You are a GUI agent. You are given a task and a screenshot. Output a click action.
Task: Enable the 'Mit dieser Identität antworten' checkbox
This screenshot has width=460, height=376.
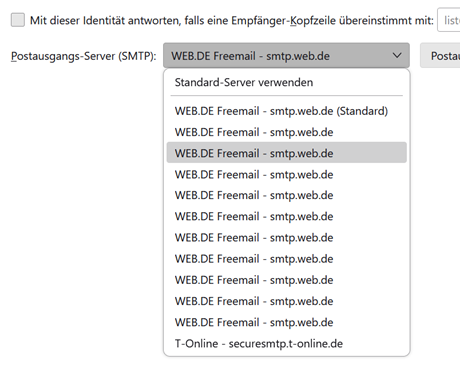pos(18,20)
